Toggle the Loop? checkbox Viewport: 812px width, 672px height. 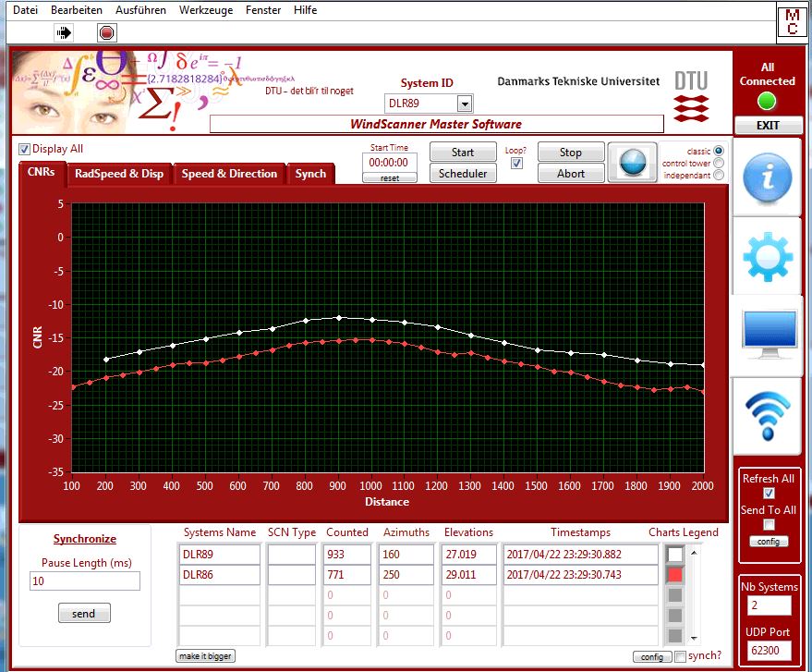(x=516, y=164)
